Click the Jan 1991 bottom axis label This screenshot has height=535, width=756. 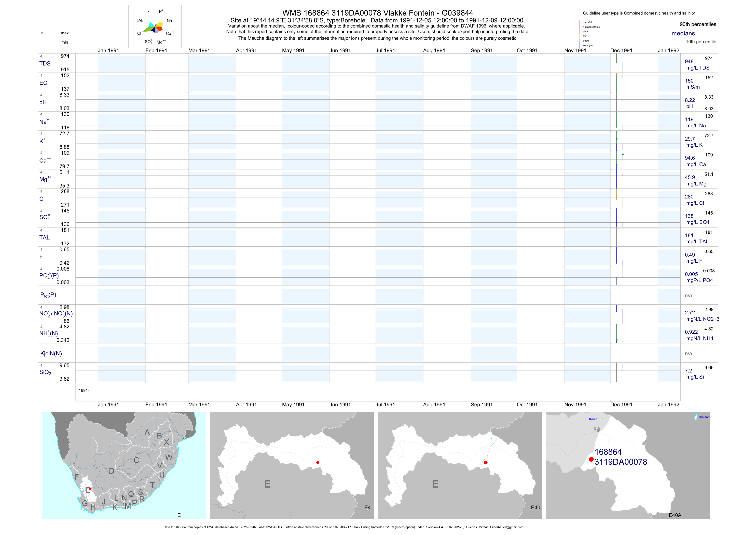pyautogui.click(x=108, y=405)
